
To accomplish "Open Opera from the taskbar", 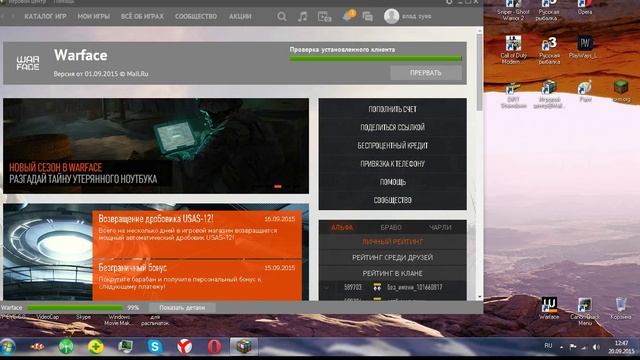I will [214, 347].
